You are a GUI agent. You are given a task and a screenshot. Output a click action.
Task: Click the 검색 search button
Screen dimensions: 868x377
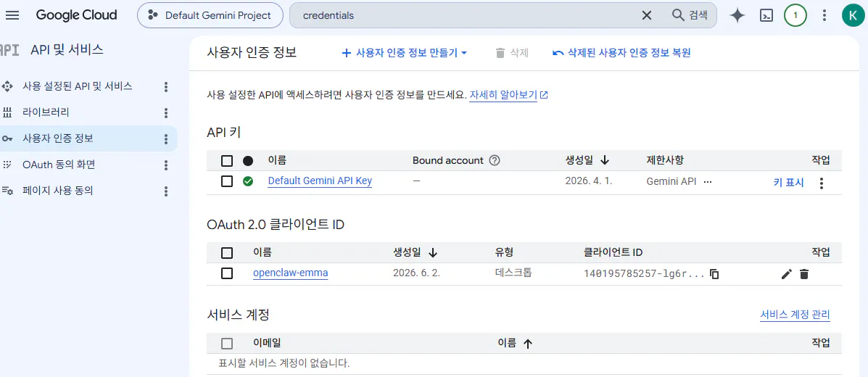click(690, 15)
